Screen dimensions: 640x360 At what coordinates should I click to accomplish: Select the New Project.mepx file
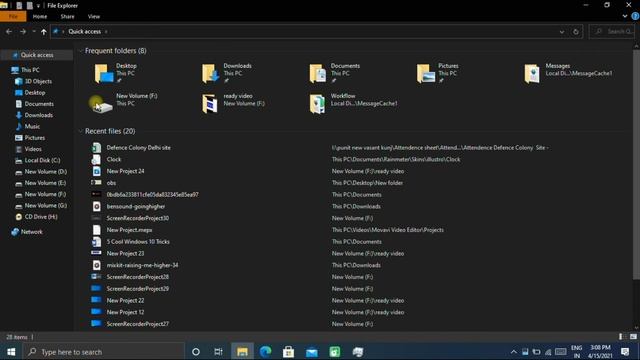pos(129,230)
